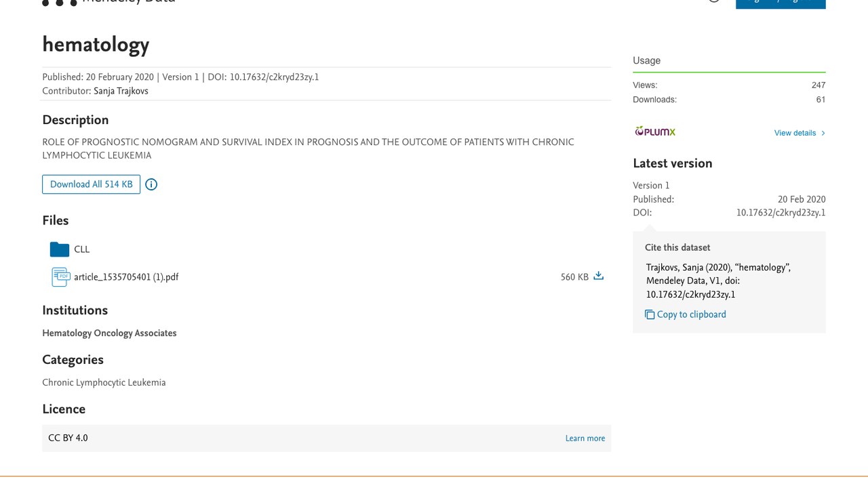This screenshot has height=488, width=868.
Task: Click the Download All 514 KB button
Action: 91,184
